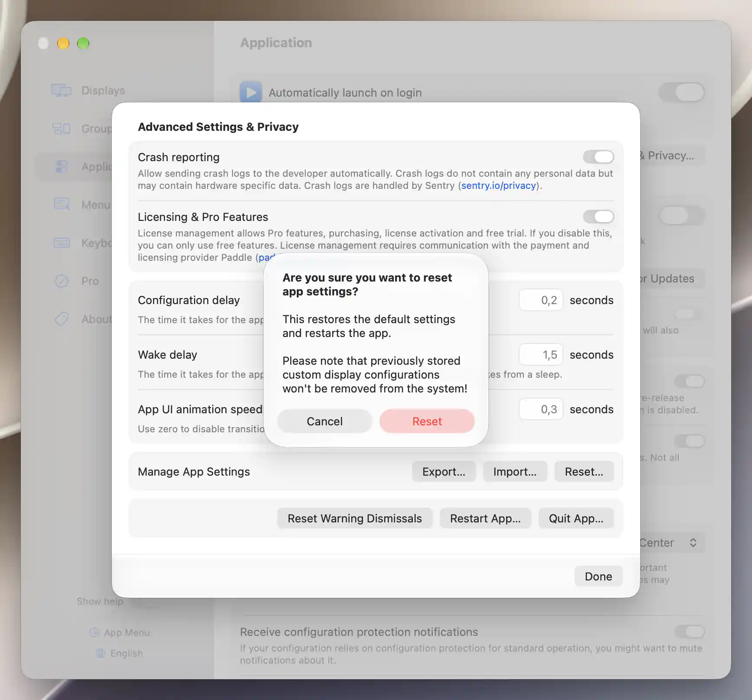Open the sentry.io/privacy link
This screenshot has width=752, height=700.
(498, 185)
